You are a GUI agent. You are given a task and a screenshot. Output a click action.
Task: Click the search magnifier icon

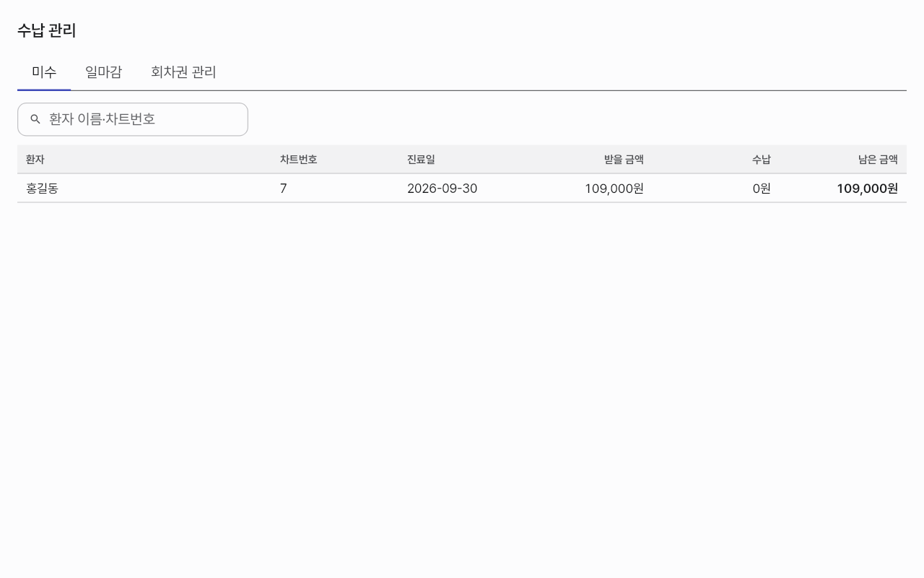[x=35, y=119]
